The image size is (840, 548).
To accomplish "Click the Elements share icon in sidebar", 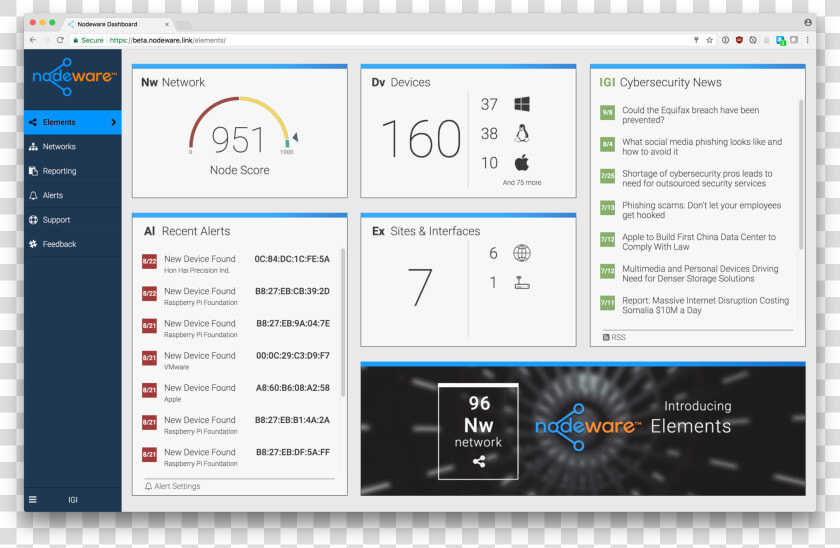I will click(x=33, y=122).
